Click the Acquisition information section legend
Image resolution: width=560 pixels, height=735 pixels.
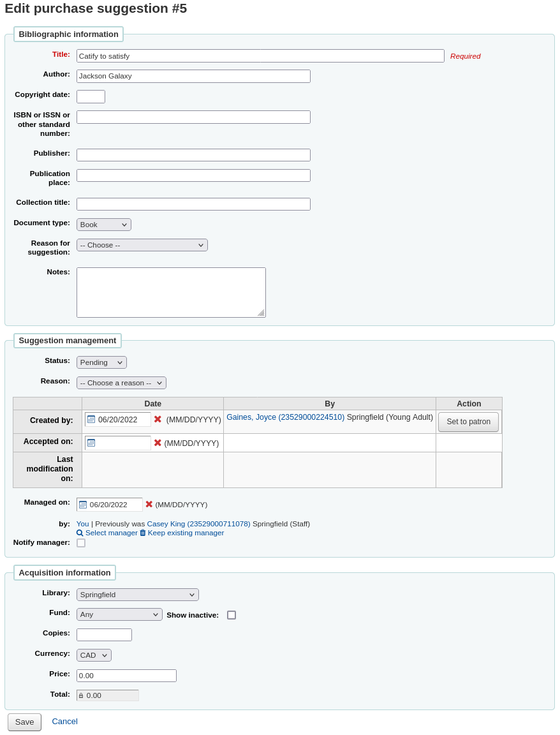(x=64, y=572)
